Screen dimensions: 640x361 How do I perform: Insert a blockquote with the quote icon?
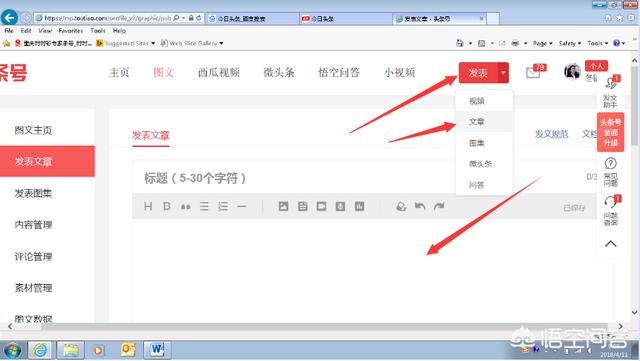tap(186, 207)
